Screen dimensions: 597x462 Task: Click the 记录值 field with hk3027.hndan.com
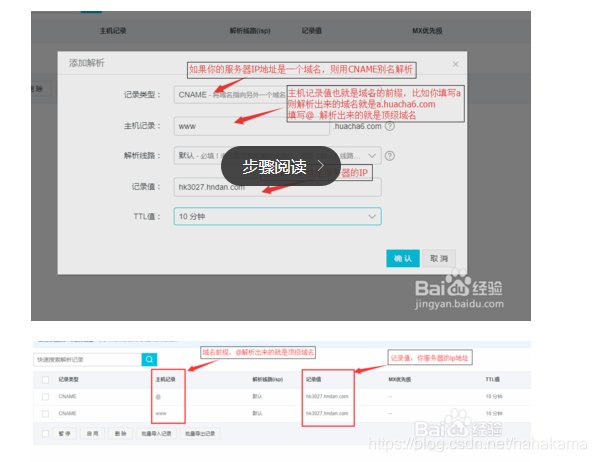tap(278, 187)
